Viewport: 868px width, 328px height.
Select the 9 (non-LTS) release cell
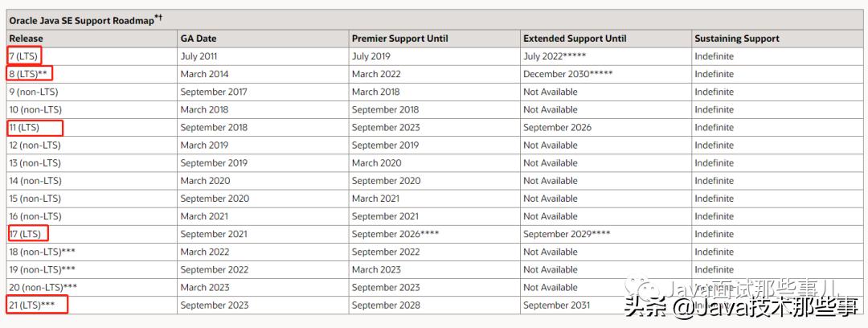point(35,92)
